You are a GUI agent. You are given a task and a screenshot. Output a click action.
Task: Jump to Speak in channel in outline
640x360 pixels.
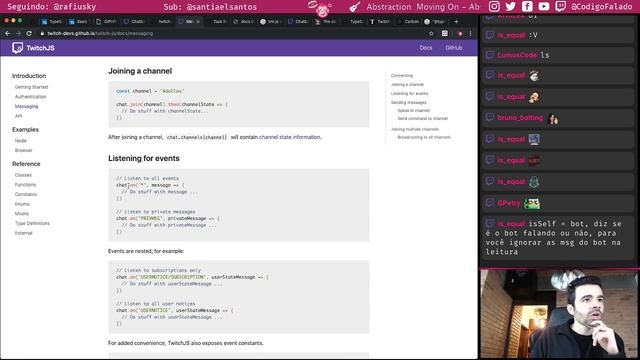pos(413,111)
